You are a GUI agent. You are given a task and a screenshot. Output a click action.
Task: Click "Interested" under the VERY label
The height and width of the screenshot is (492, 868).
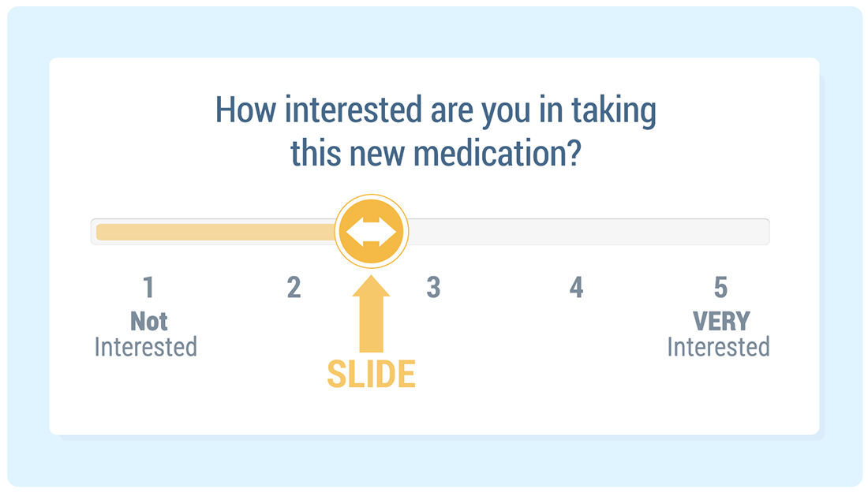click(x=718, y=347)
